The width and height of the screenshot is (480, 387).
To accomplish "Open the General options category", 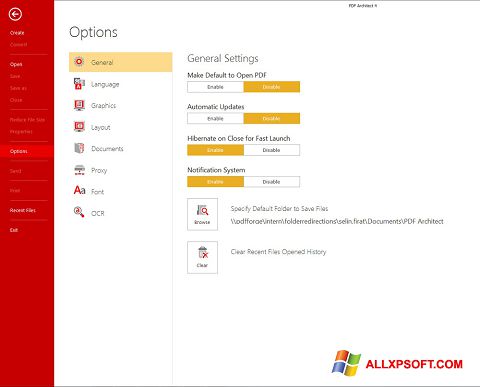I will point(121,62).
